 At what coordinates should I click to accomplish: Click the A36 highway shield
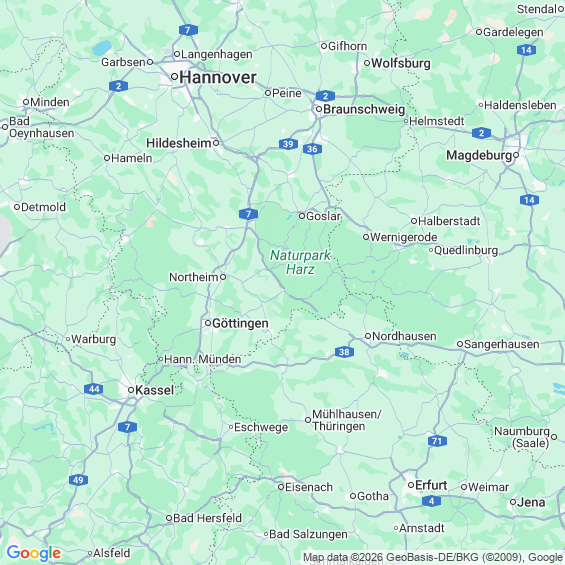[x=312, y=149]
